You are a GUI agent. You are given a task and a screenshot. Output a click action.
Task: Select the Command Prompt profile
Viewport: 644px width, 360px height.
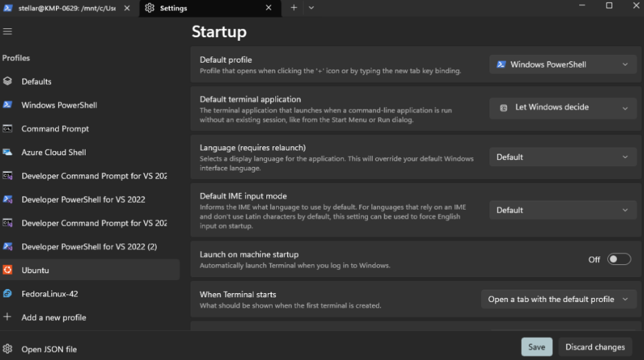(x=90, y=128)
